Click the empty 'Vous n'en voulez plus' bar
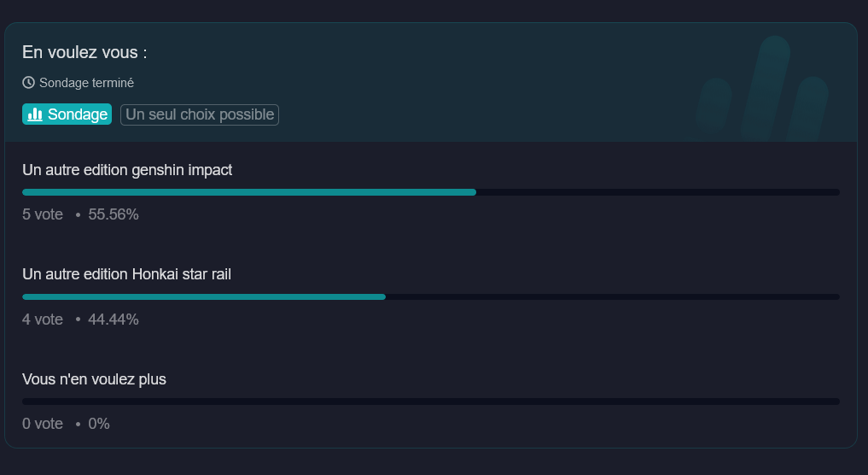868x475 pixels. (x=430, y=401)
